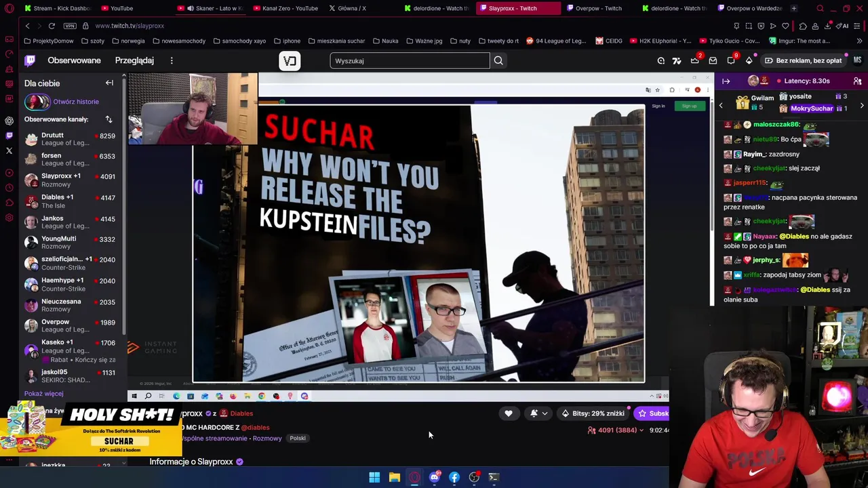Open the Twitch inbox envelope icon
The height and width of the screenshot is (488, 868).
(x=713, y=60)
